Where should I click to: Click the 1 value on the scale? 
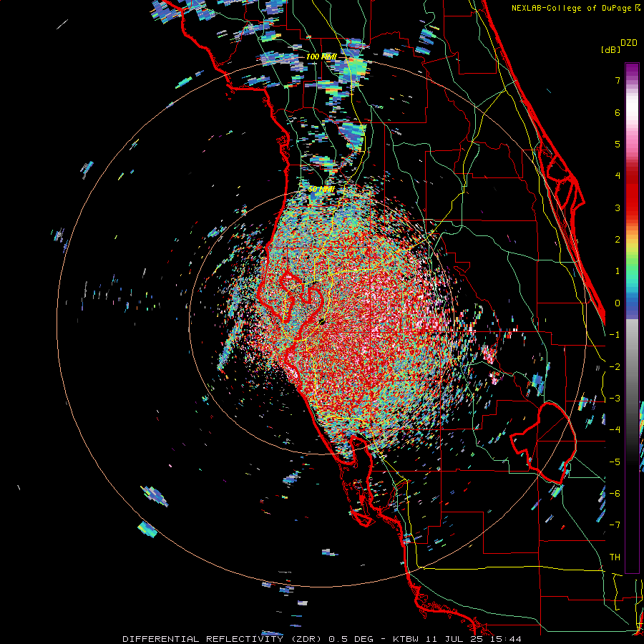click(x=618, y=271)
